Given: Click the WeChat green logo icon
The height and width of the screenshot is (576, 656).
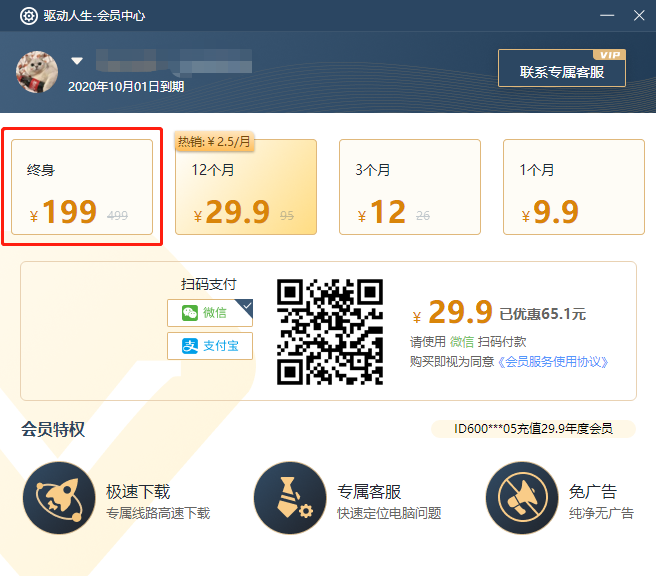Looking at the screenshot, I should tap(190, 313).
